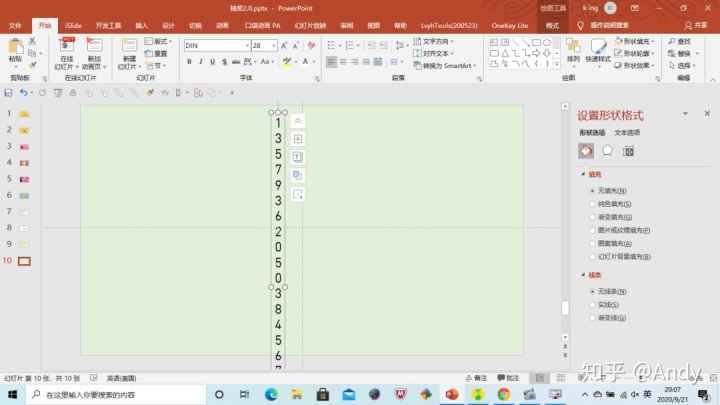Screen dimensions: 720x405
Task: Collapse the 填充 fill section
Action: tap(583, 174)
